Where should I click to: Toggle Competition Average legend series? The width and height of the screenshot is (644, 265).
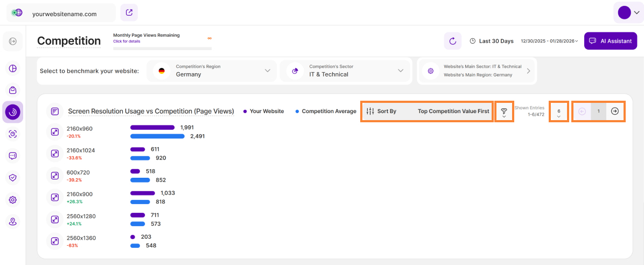(325, 111)
